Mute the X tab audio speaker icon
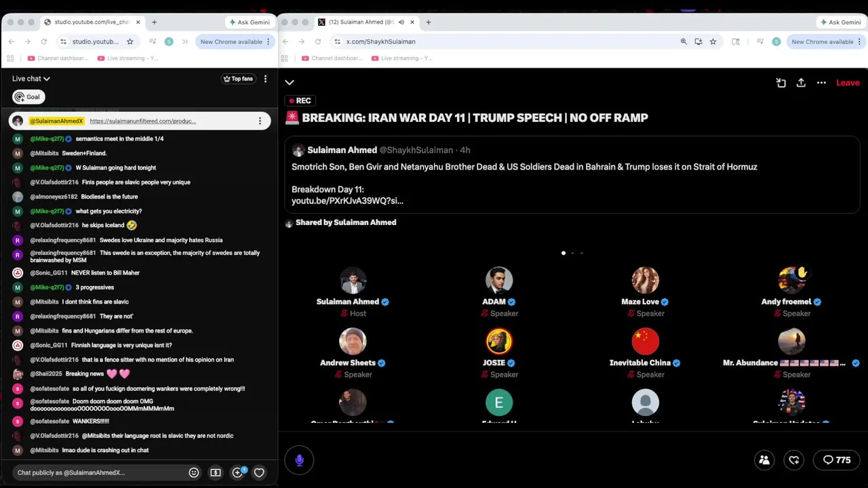Screen dimensions: 868x488 point(401,22)
